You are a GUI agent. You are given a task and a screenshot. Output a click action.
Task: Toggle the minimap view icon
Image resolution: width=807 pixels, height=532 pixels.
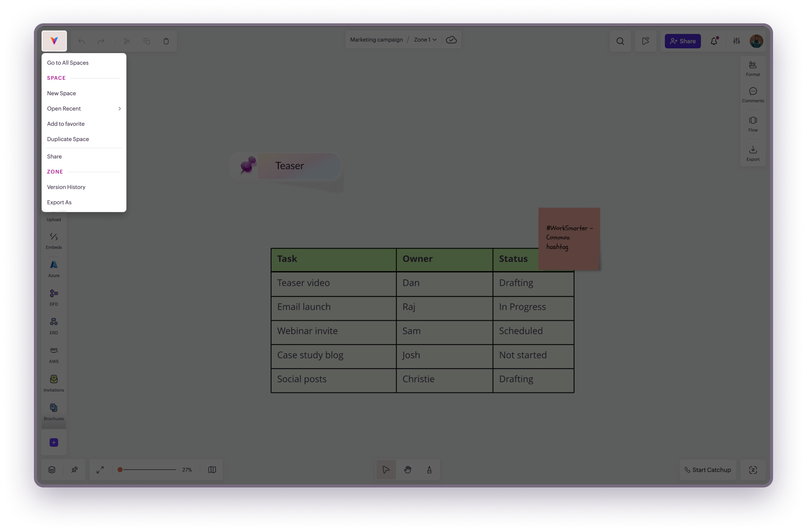coord(212,470)
